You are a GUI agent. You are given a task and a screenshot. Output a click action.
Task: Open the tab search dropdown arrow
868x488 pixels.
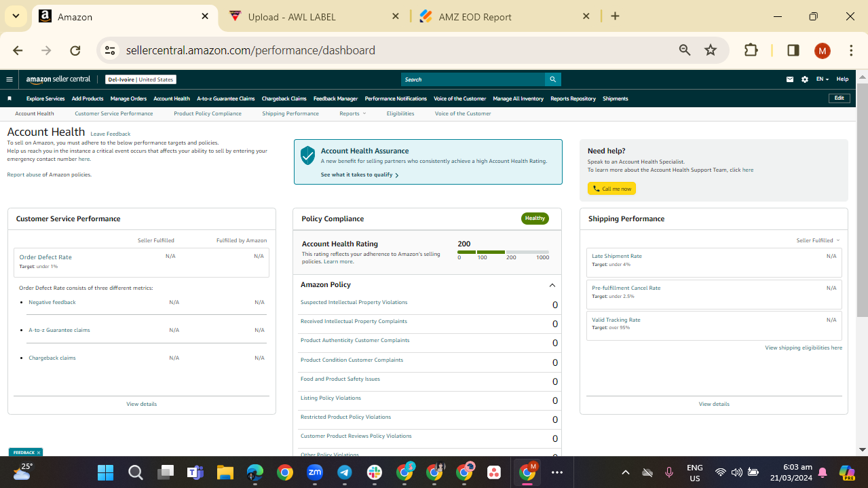[x=15, y=16]
